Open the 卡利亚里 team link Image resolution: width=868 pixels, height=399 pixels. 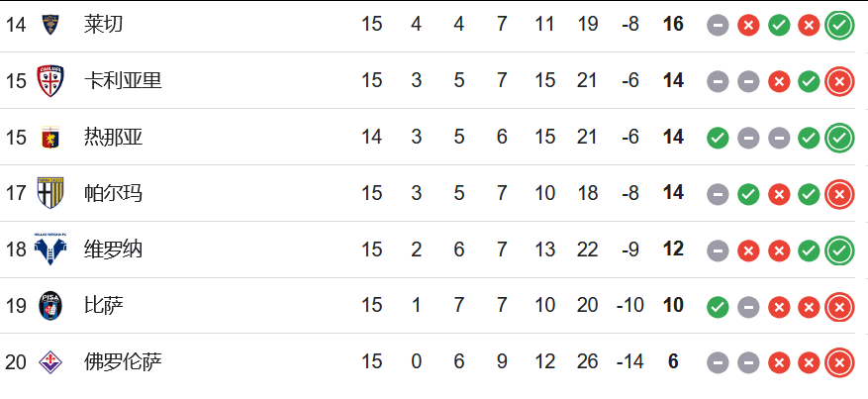tap(123, 81)
